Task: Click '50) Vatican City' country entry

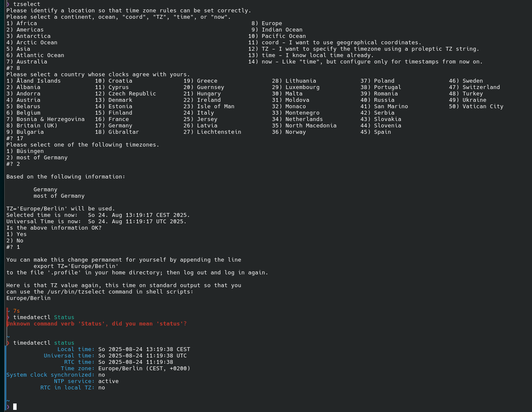Action: (x=476, y=107)
